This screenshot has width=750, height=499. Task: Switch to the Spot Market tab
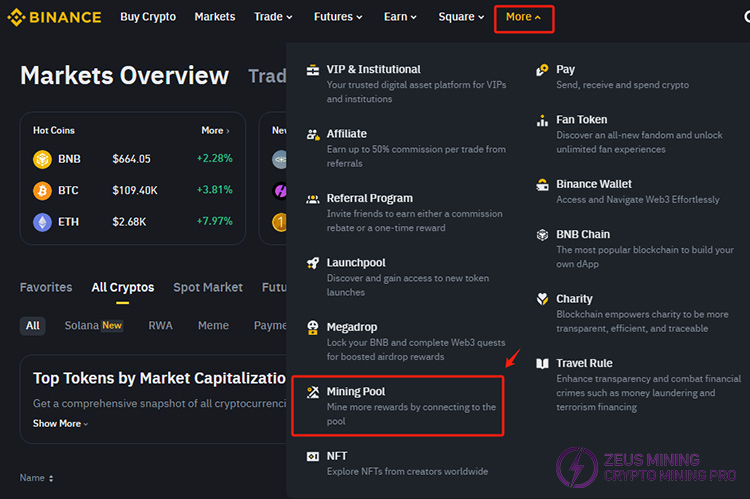[208, 288]
